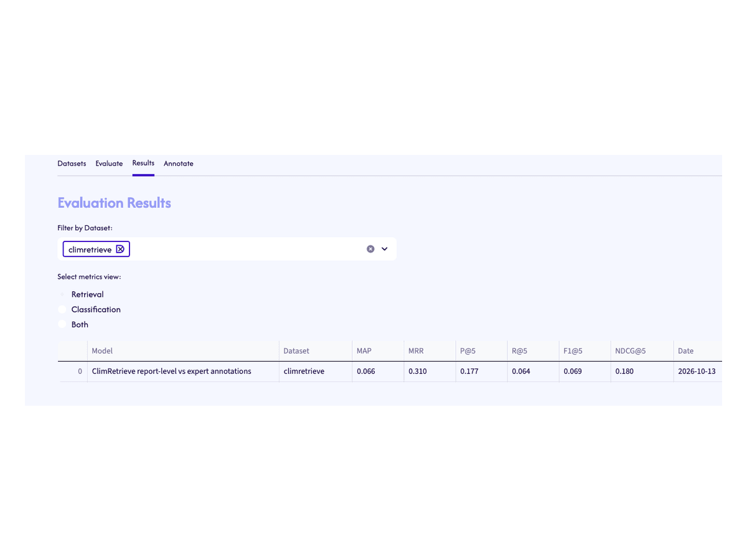The height and width of the screenshot is (560, 747).
Task: Sort by the Date column header
Action: (698, 351)
